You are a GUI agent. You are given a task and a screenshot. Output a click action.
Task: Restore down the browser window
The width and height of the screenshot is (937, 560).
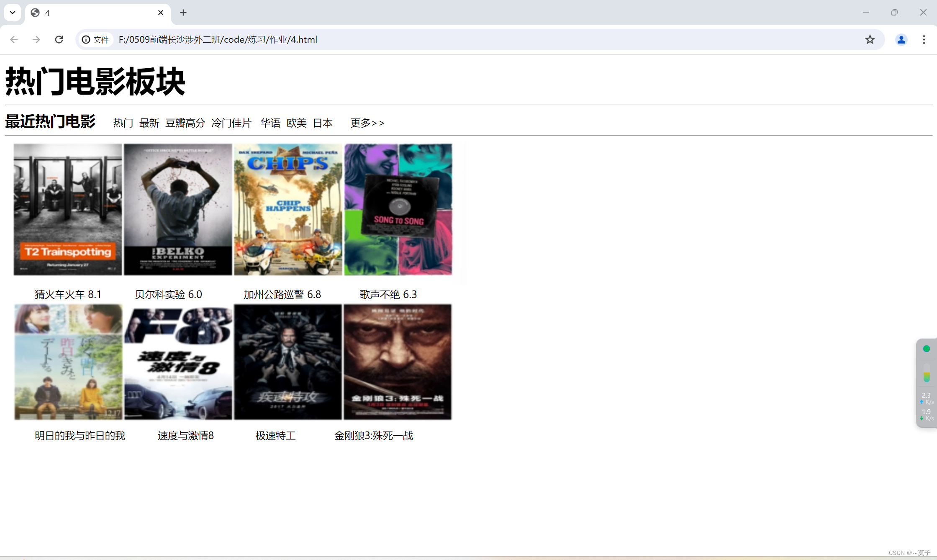[894, 13]
